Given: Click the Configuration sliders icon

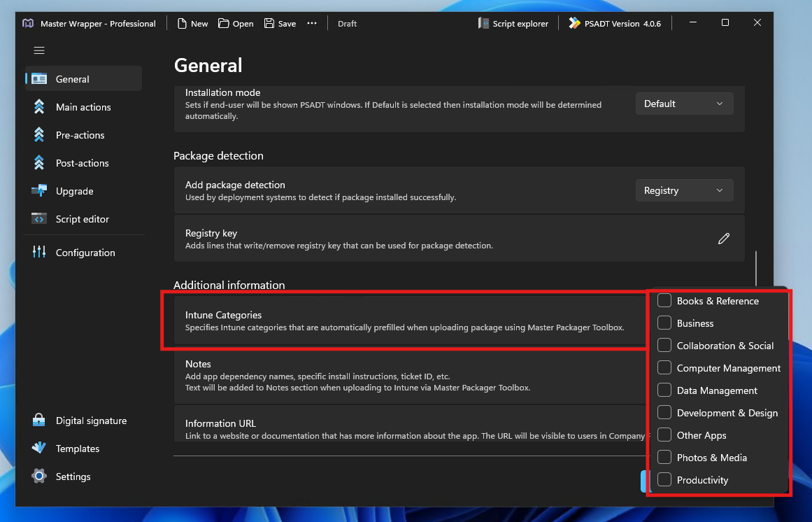Looking at the screenshot, I should pyautogui.click(x=39, y=252).
